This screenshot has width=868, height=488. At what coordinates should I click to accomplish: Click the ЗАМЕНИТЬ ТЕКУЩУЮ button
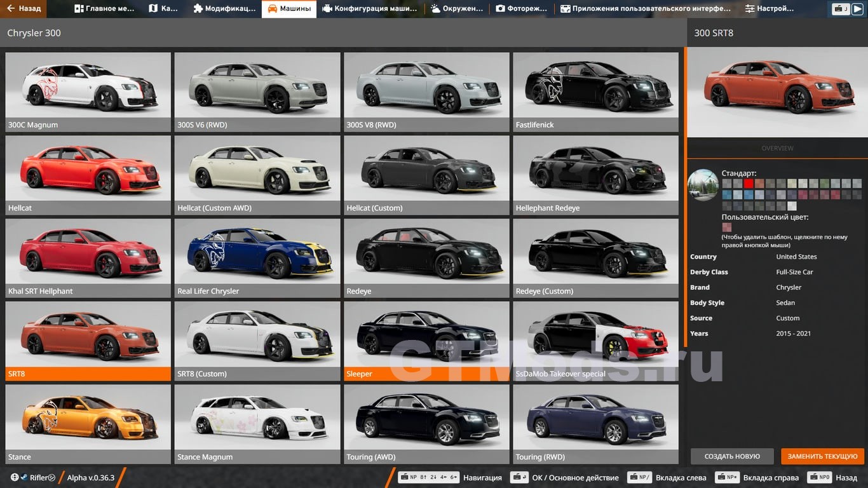823,456
